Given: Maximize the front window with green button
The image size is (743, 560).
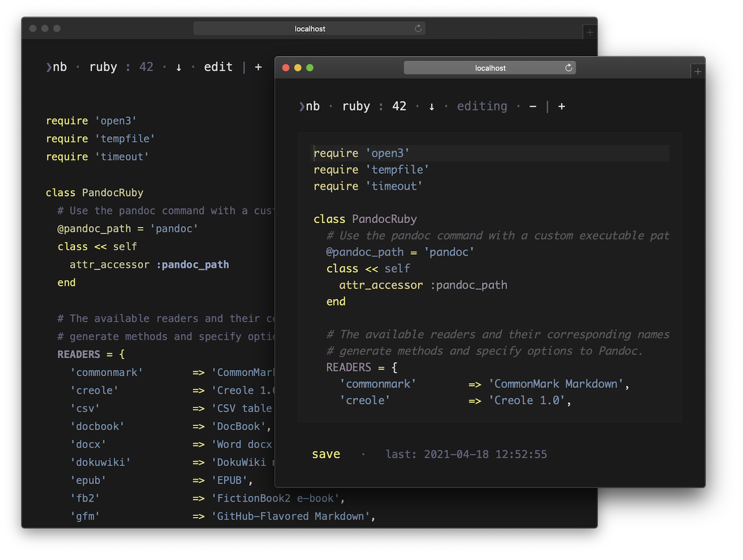Looking at the screenshot, I should pyautogui.click(x=310, y=68).
